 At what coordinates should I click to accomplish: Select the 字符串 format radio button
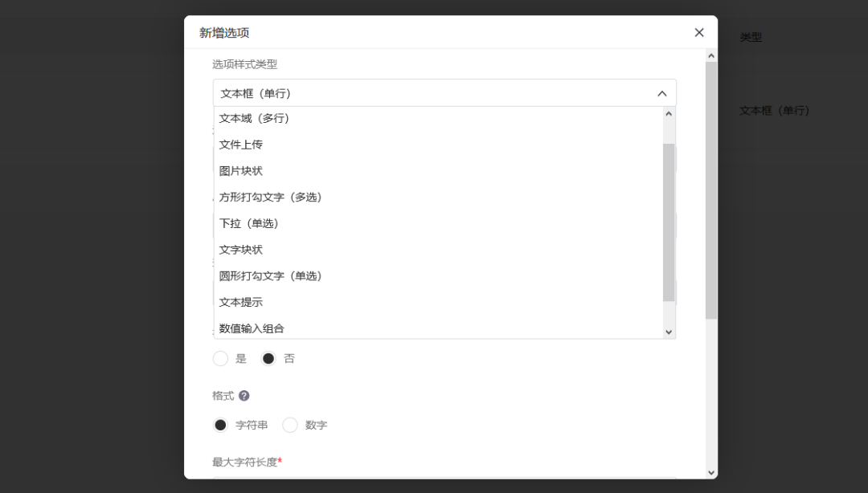(220, 425)
